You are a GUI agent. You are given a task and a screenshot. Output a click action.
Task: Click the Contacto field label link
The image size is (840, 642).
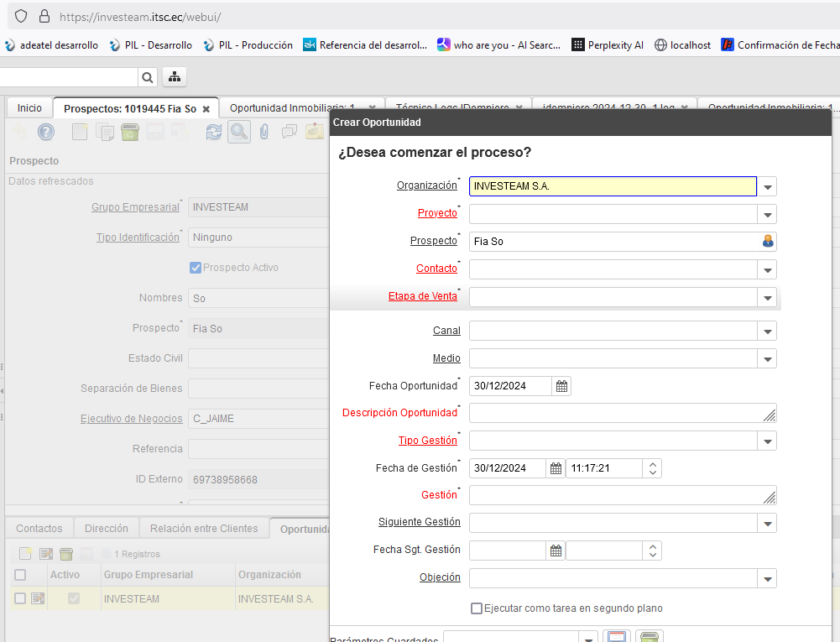pos(436,269)
